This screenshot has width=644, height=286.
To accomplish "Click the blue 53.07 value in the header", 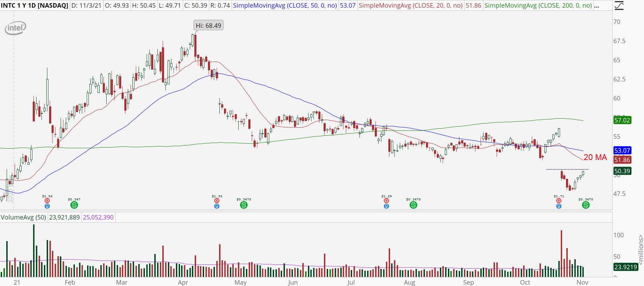I will click(x=348, y=6).
